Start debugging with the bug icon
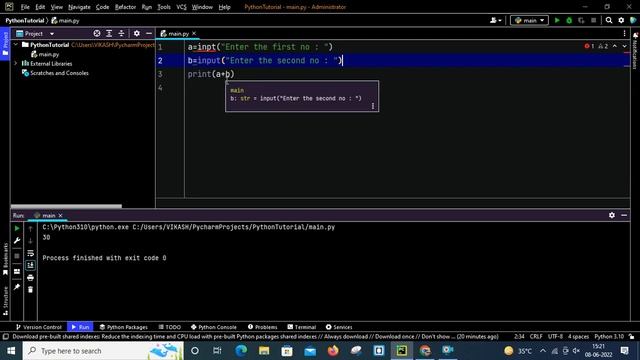The width and height of the screenshot is (640, 360). pos(569,20)
